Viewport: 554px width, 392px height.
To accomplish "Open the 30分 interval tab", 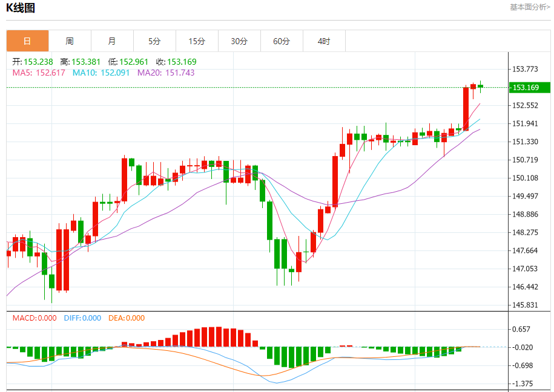I will pyautogui.click(x=240, y=41).
